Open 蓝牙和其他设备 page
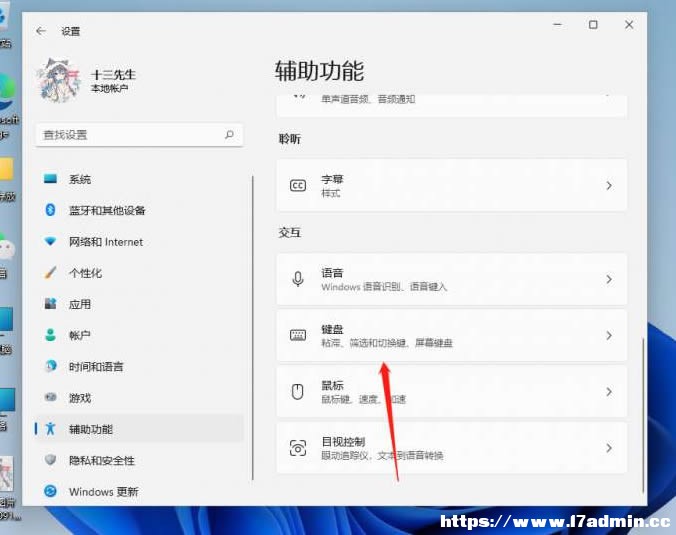Viewport: 676px width, 535px height. [139, 210]
